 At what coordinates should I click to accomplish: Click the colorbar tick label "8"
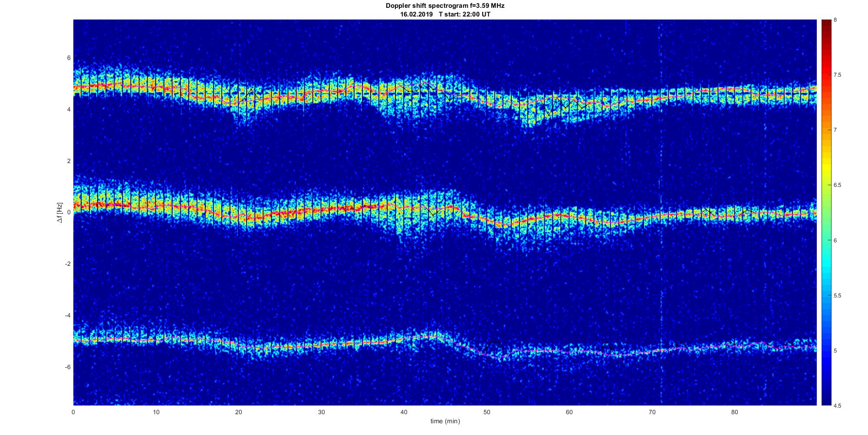(x=835, y=20)
